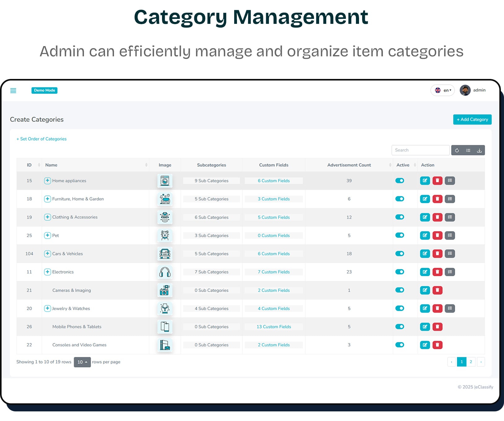
Task: Open subcategory list for Electronics
Action: [x=450, y=272]
